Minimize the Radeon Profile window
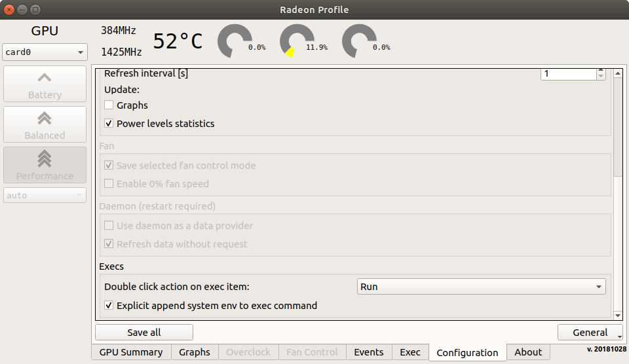 pyautogui.click(x=22, y=10)
